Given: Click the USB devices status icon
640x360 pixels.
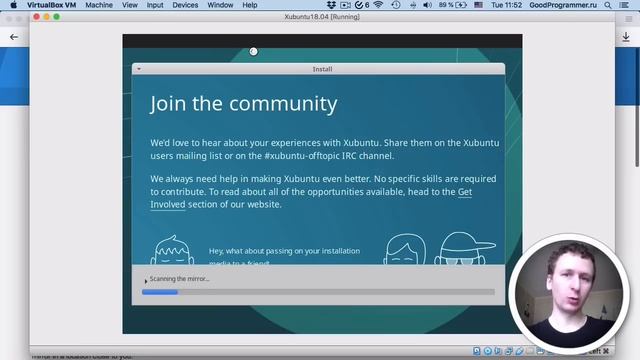Looking at the screenshot, I should pos(519,351).
